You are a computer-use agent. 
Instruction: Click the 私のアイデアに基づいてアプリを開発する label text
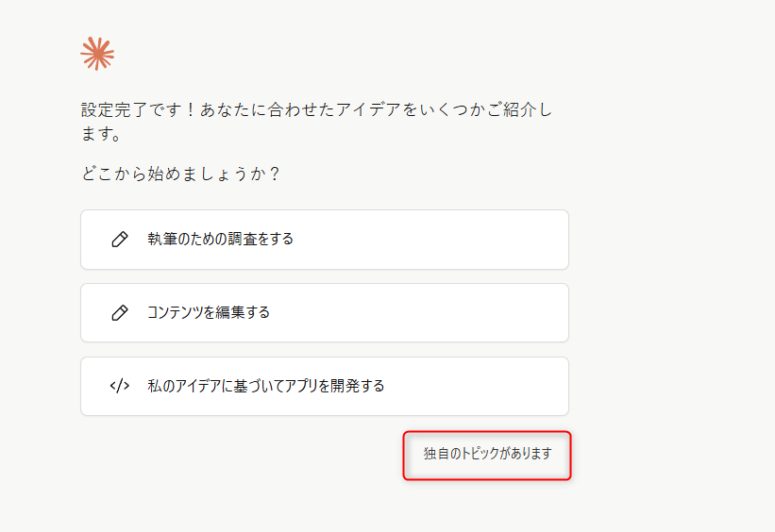pos(265,387)
